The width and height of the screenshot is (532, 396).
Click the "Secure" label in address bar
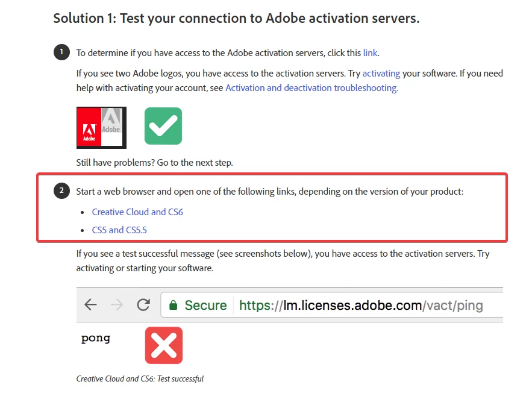[x=205, y=306]
